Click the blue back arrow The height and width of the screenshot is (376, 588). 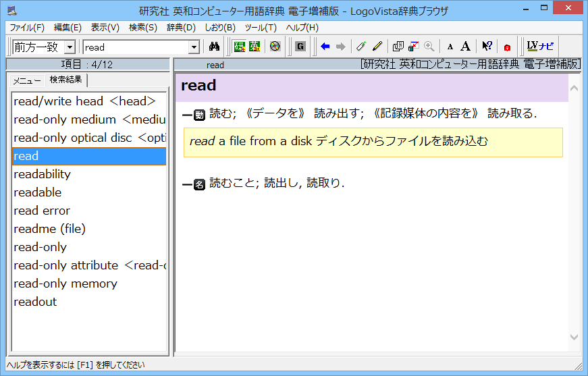click(325, 47)
